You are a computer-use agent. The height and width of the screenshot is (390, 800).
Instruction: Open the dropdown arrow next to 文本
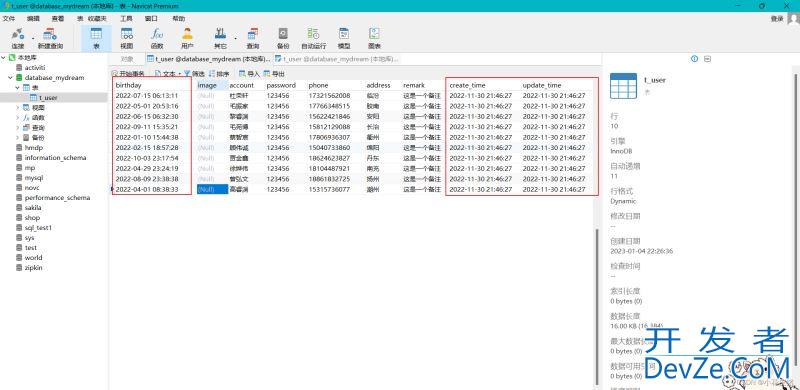coord(180,74)
